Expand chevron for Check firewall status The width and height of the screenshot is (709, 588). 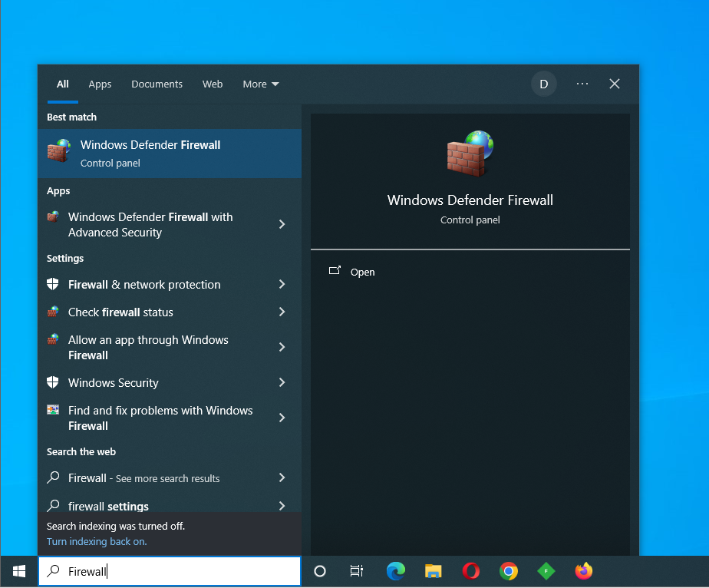tap(282, 312)
